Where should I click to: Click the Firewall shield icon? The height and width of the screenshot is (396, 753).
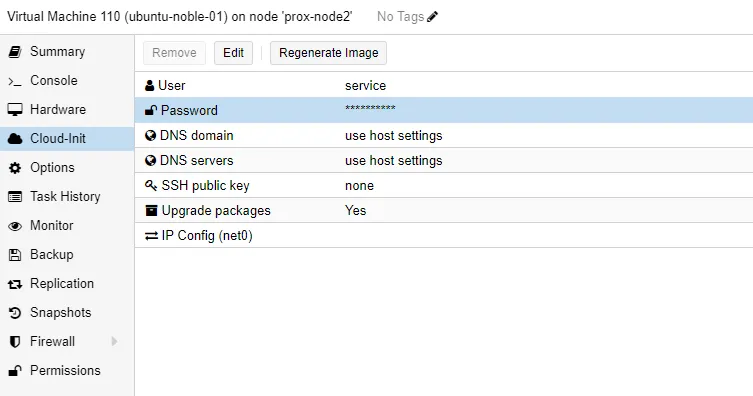pyautogui.click(x=15, y=342)
